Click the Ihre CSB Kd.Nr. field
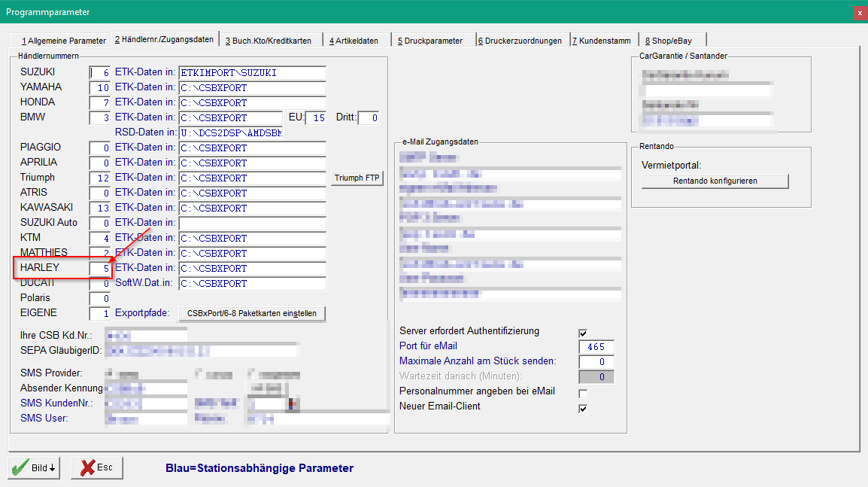 click(x=146, y=336)
